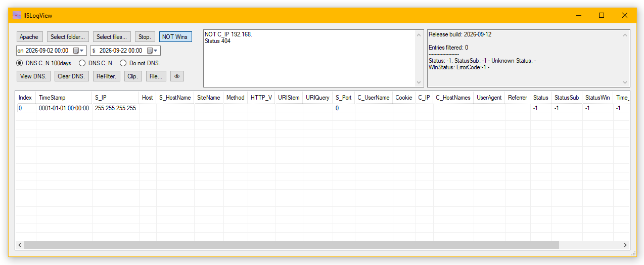Select the cell 0001-01-01 00:00:00

click(64, 108)
